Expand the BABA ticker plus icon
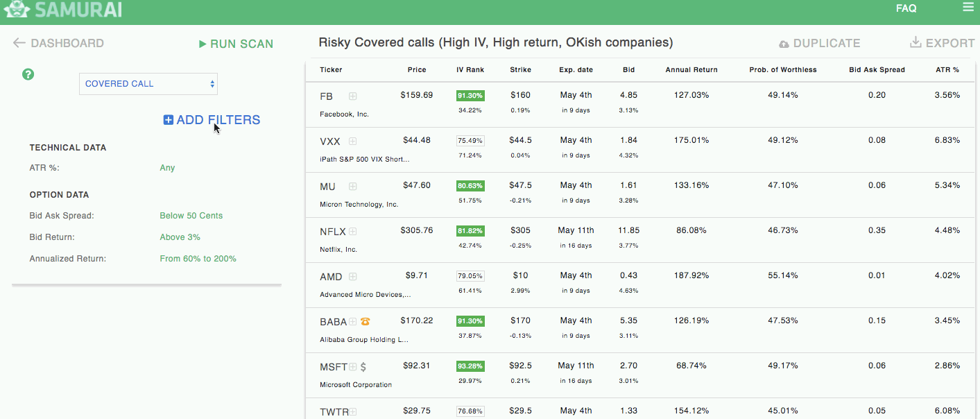The height and width of the screenshot is (419, 980). click(353, 321)
